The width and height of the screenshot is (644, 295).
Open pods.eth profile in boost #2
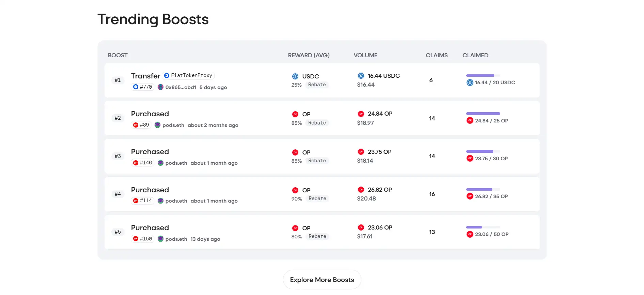[173, 125]
